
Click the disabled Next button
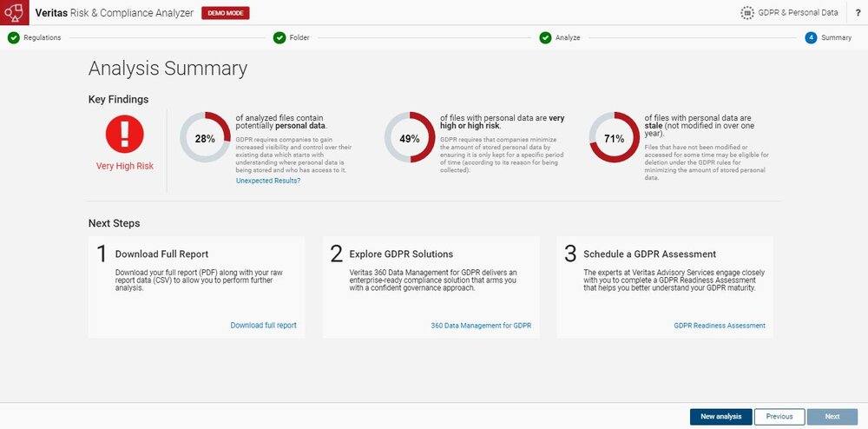[x=832, y=416]
